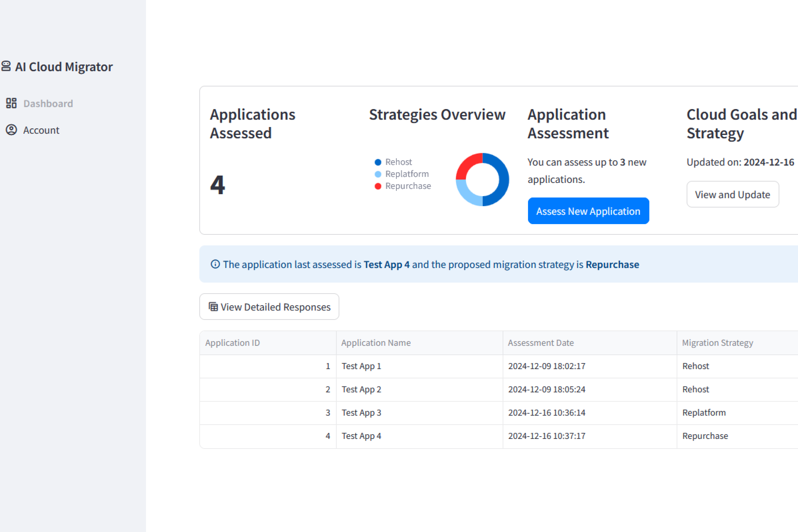Click the info icon in the last-assessed banner
The height and width of the screenshot is (532, 798).
[215, 264]
